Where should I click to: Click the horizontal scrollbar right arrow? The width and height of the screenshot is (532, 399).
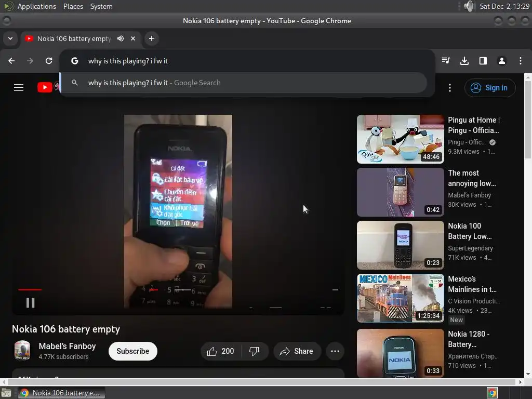point(521,382)
